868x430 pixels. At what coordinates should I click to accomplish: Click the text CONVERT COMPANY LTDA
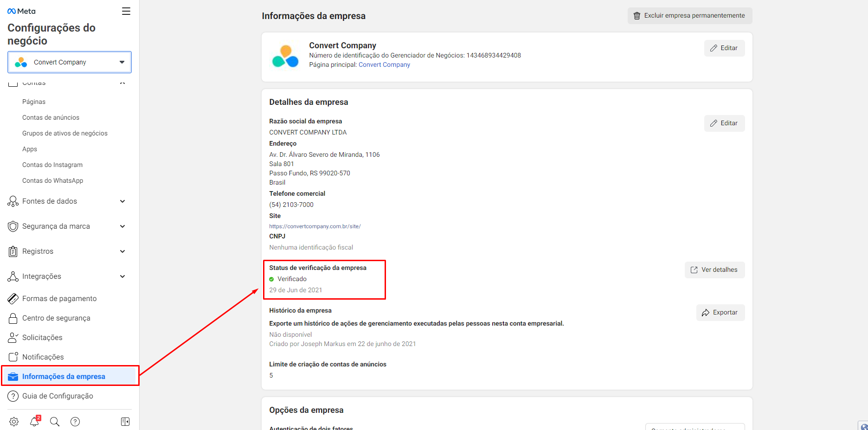308,133
